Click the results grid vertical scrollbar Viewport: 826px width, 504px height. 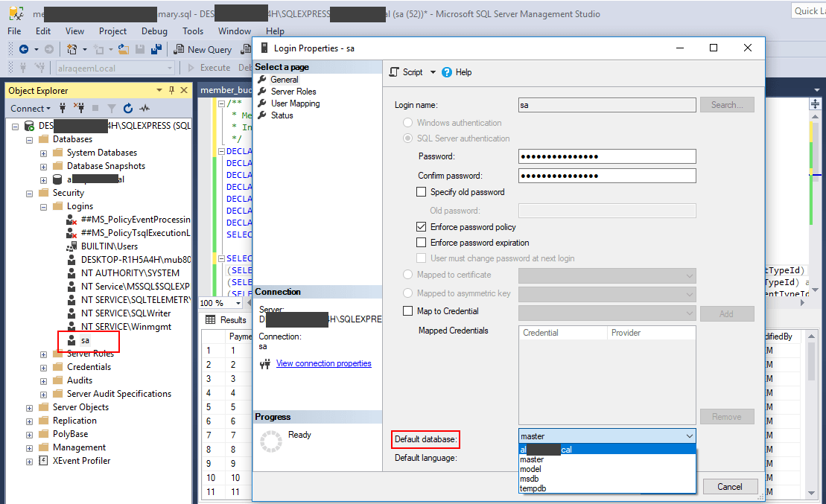811,415
